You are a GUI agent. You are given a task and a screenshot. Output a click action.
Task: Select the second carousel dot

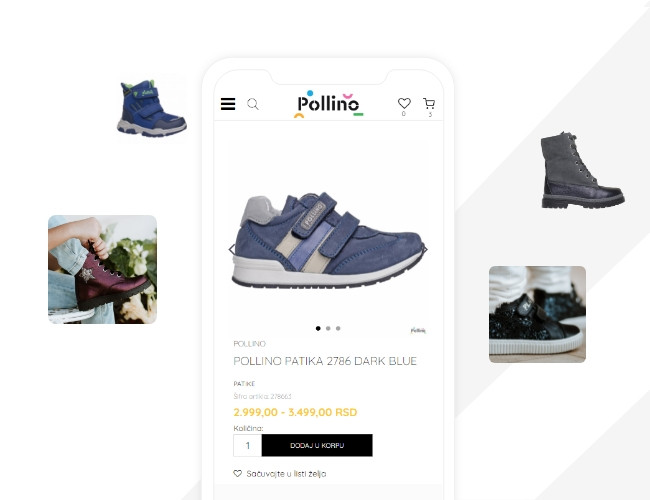click(x=328, y=328)
